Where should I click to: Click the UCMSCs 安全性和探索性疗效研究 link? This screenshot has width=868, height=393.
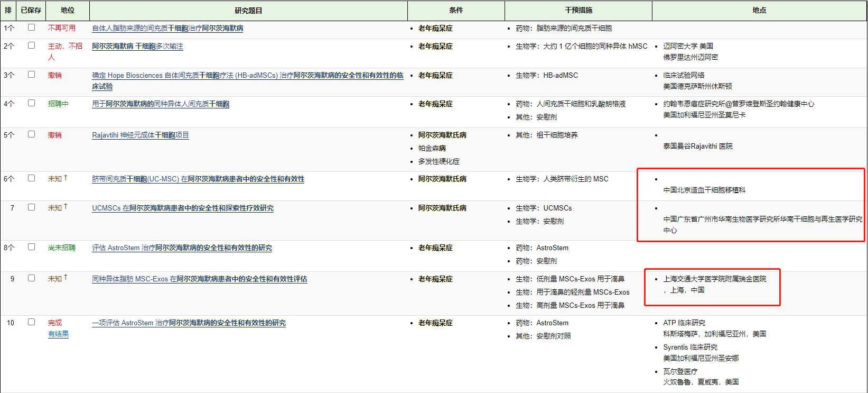coord(183,208)
